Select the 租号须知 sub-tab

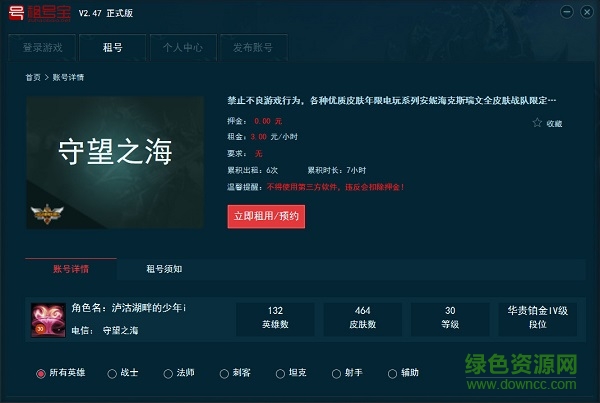164,269
